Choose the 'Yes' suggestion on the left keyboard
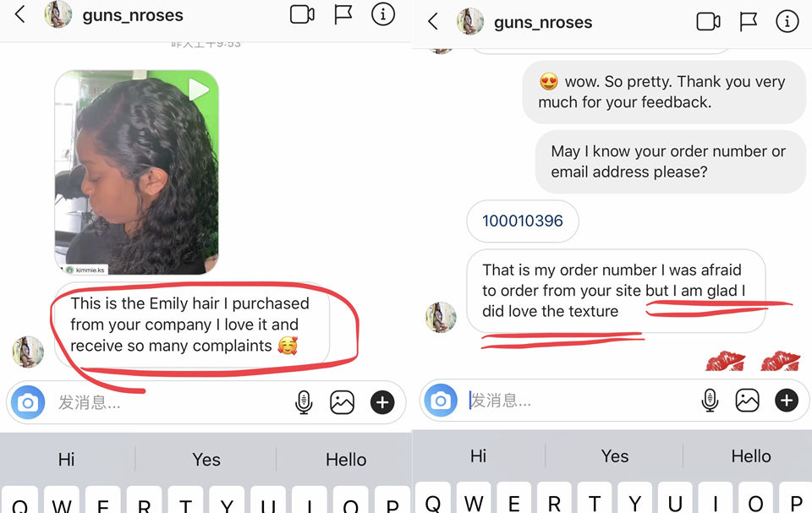 click(206, 459)
